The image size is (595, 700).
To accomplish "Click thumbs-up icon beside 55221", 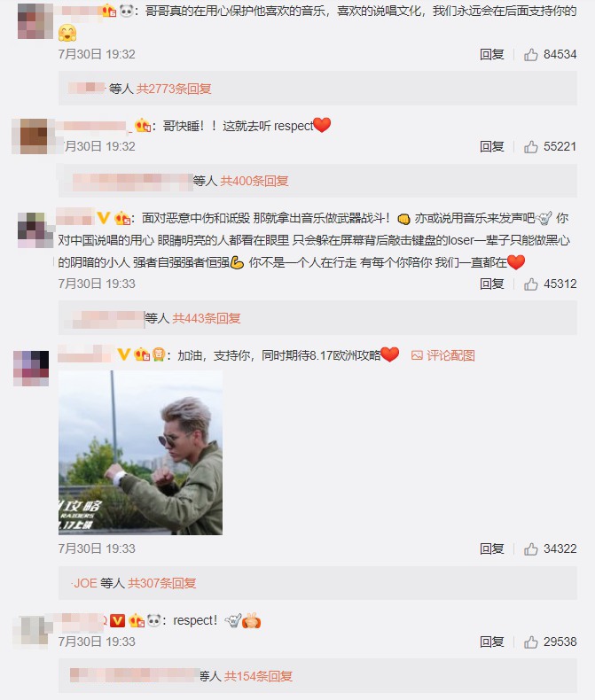I will pyautogui.click(x=530, y=147).
